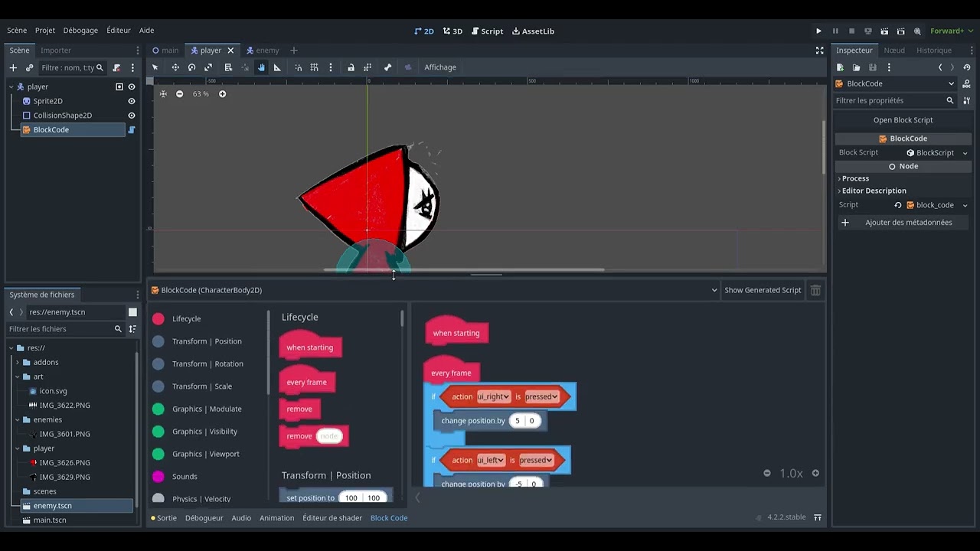Group the selected node's children
Image resolution: width=980 pixels, height=551 pixels.
[x=367, y=67]
